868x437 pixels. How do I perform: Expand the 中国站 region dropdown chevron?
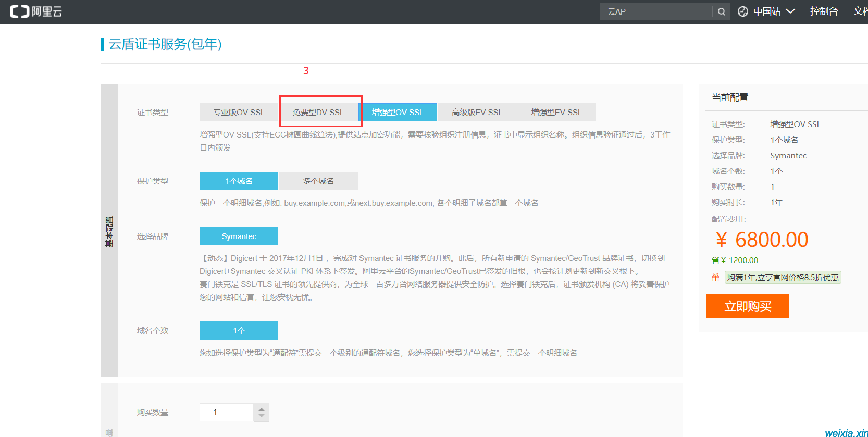tap(790, 11)
